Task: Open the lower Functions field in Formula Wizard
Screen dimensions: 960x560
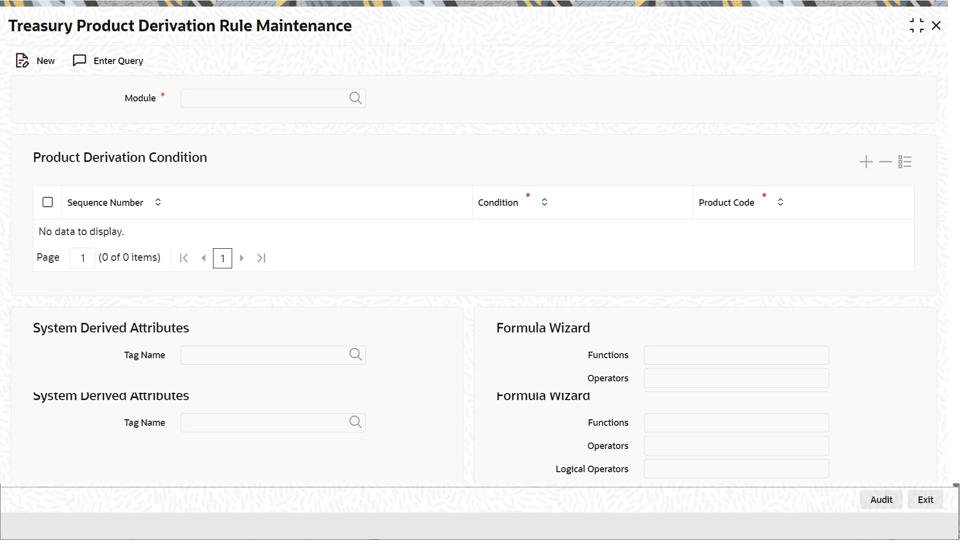Action: click(x=736, y=423)
